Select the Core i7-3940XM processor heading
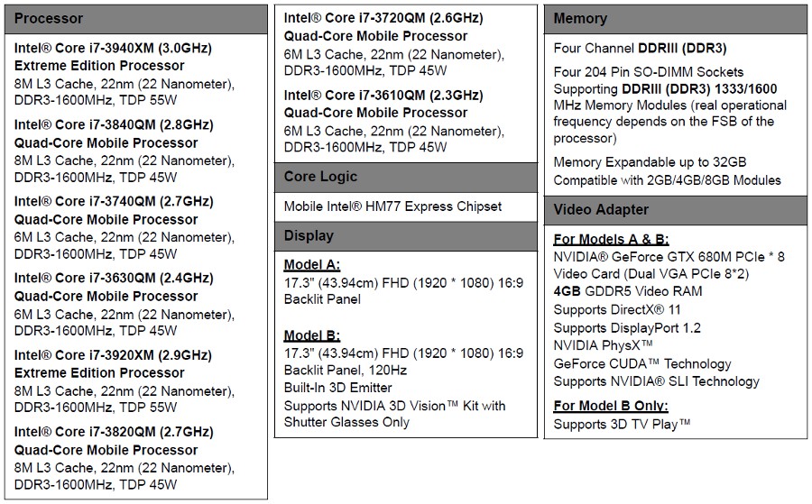The image size is (812, 504). point(113,57)
